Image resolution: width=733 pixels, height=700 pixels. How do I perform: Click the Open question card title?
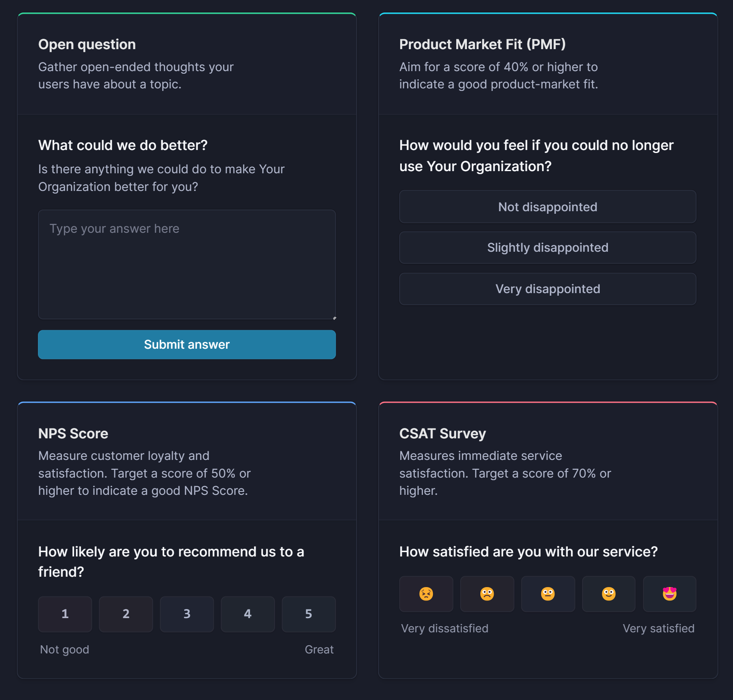[86, 44]
